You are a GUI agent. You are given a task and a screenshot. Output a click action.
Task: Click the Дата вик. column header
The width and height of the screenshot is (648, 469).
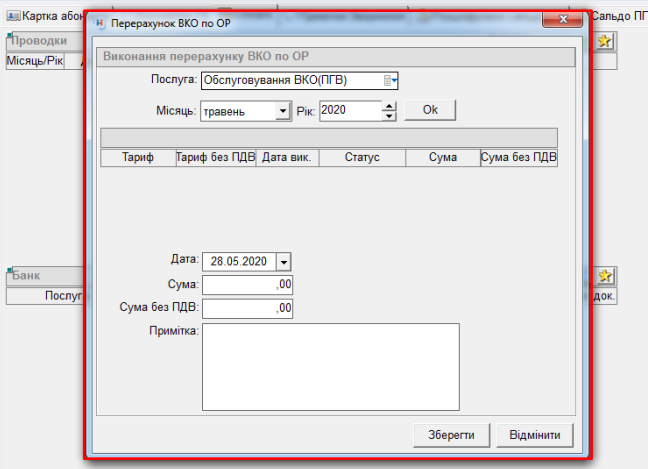click(x=287, y=158)
